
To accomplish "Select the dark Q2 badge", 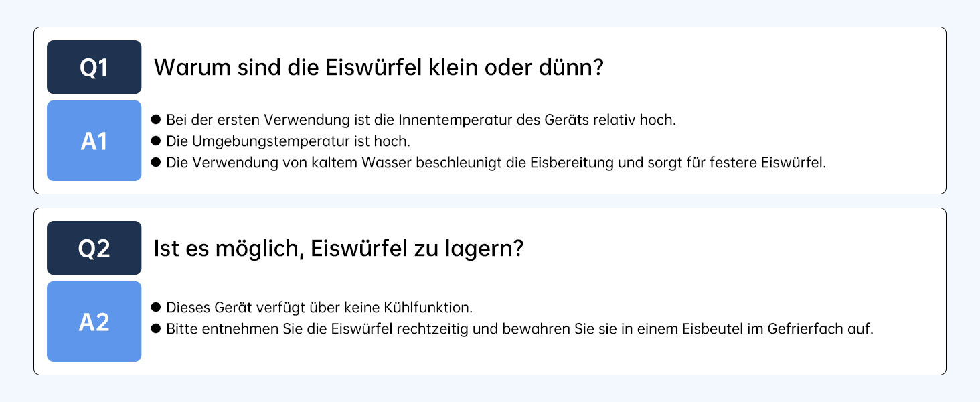I will pyautogui.click(x=94, y=248).
